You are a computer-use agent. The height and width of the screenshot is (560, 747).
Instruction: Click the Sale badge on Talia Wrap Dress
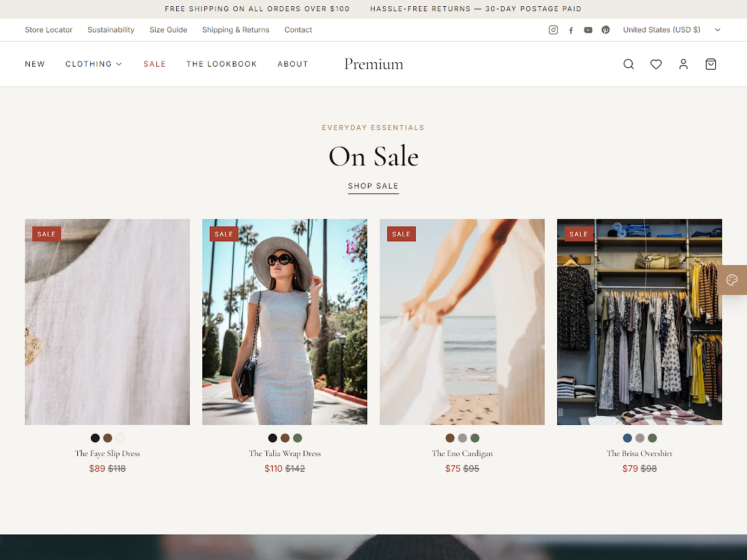[x=224, y=234]
